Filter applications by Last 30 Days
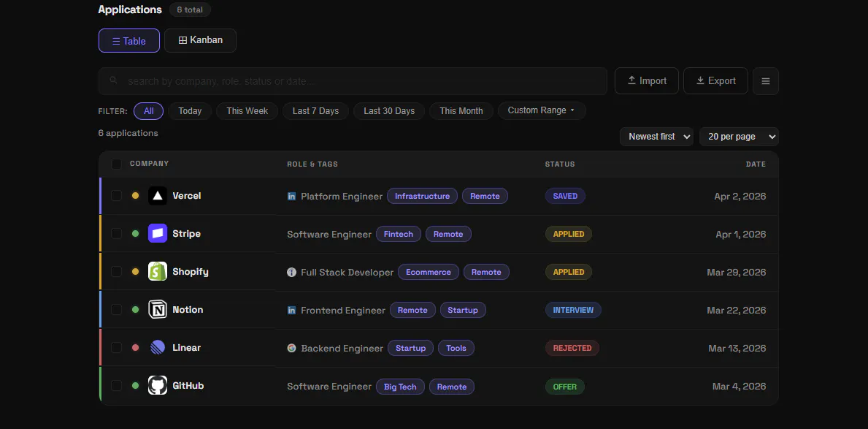The height and width of the screenshot is (429, 868). pyautogui.click(x=389, y=111)
